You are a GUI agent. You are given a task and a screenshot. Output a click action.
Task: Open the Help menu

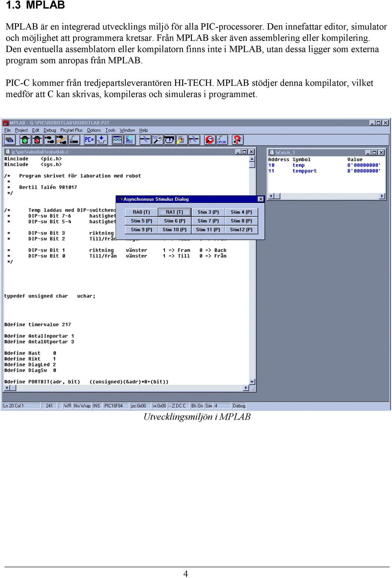pos(143,130)
